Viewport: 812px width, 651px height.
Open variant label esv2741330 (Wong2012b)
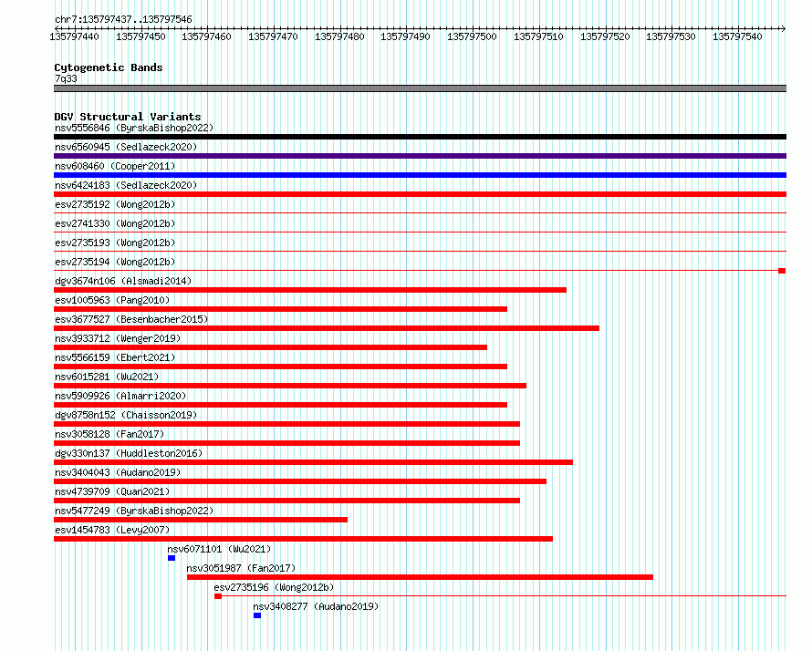(115, 223)
